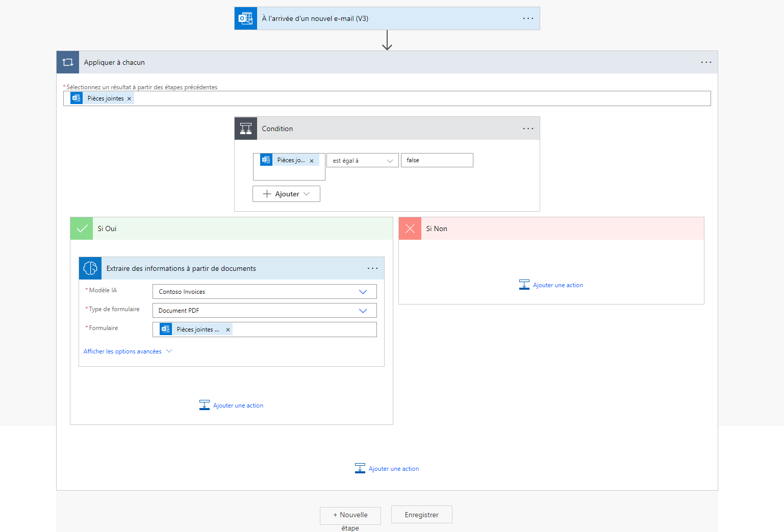Click the Enregistrer button
The image size is (784, 532).
pos(422,515)
